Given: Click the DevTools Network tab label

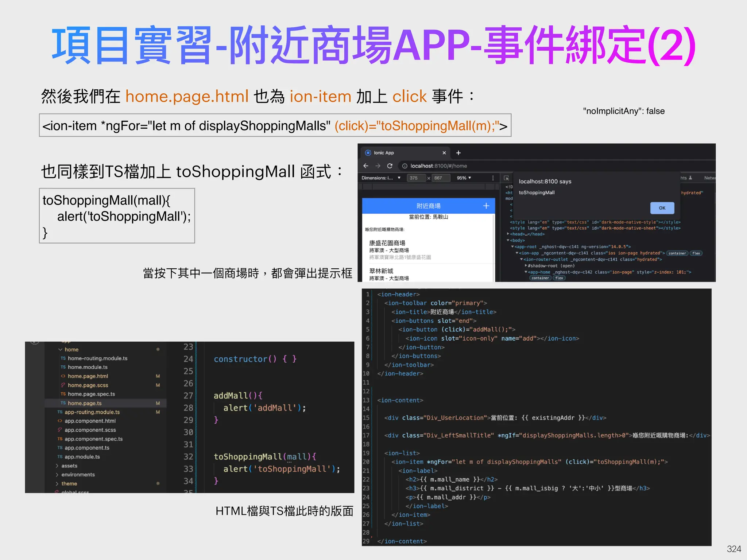Looking at the screenshot, I should tap(709, 178).
